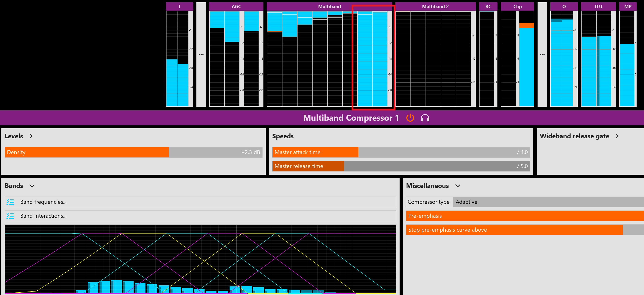Screen dimensions: 644x295
Task: Toggle Multiband Compressor 1 power icon
Action: pyautogui.click(x=410, y=118)
